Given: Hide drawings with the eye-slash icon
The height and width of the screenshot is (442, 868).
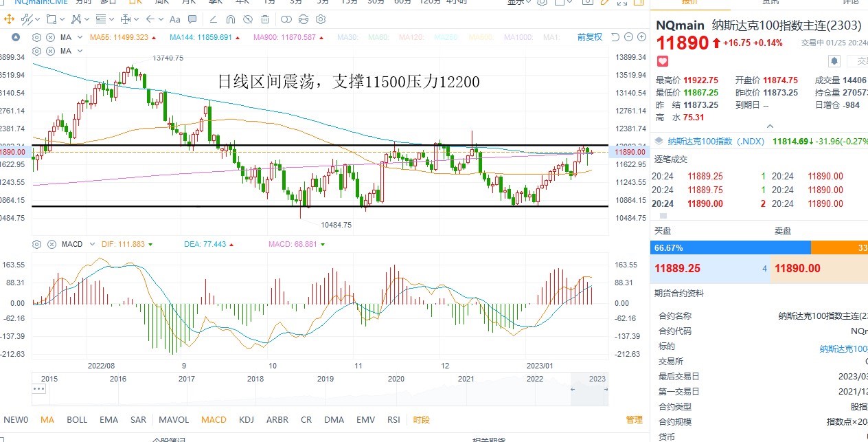Looking at the screenshot, I should point(248,19).
